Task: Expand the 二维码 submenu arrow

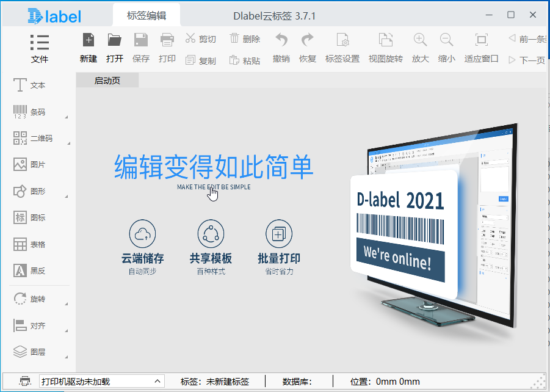Action: (x=68, y=143)
